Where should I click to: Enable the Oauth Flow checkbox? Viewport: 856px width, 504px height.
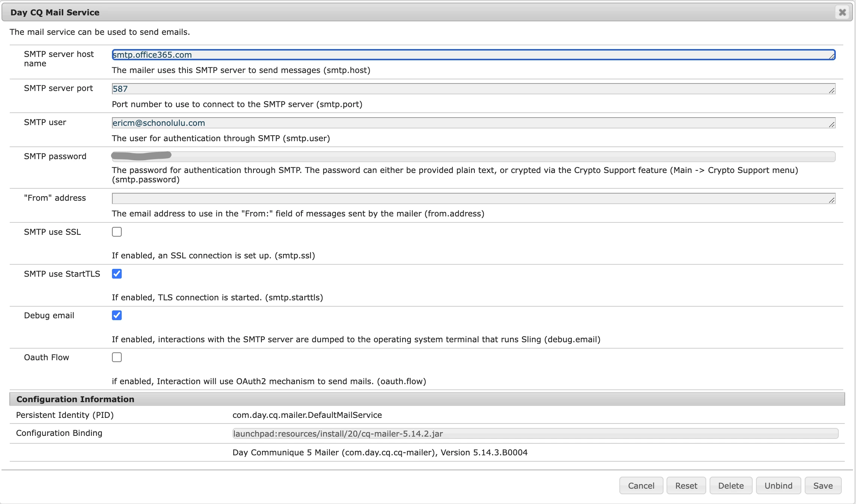click(x=117, y=357)
